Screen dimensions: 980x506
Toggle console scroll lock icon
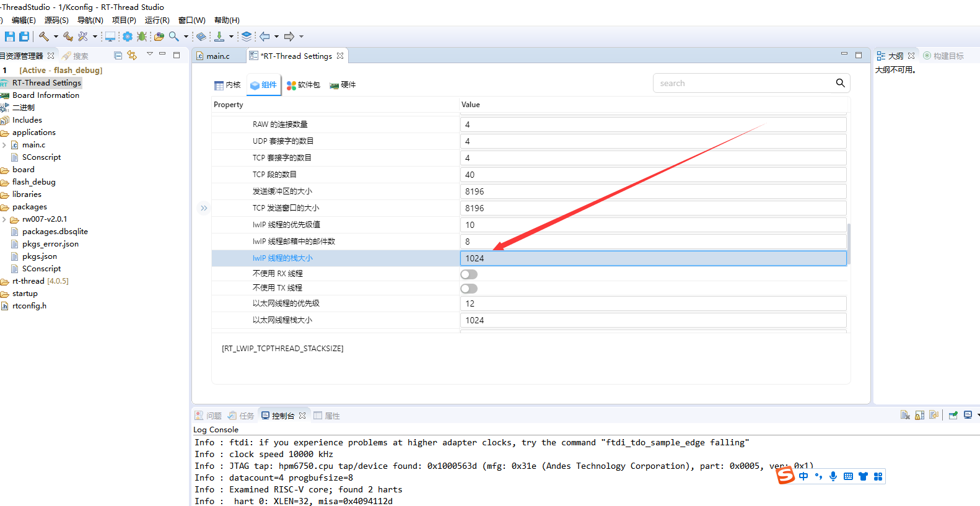919,415
